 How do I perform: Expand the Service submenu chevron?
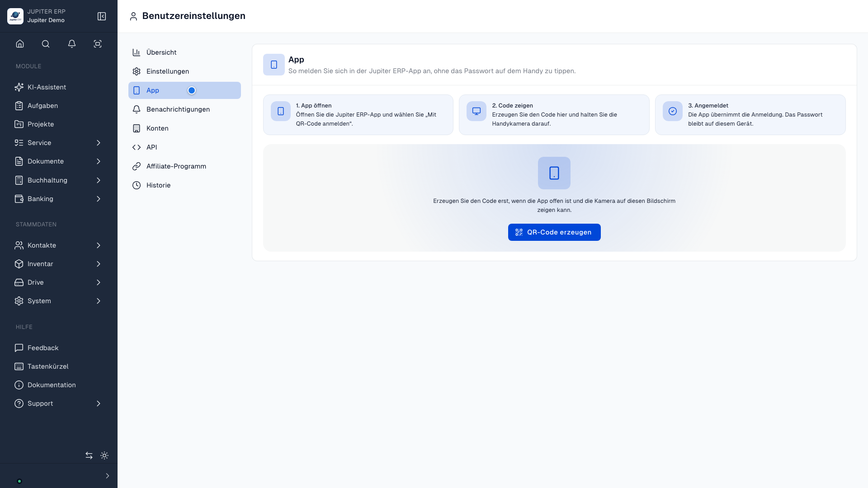pos(99,143)
